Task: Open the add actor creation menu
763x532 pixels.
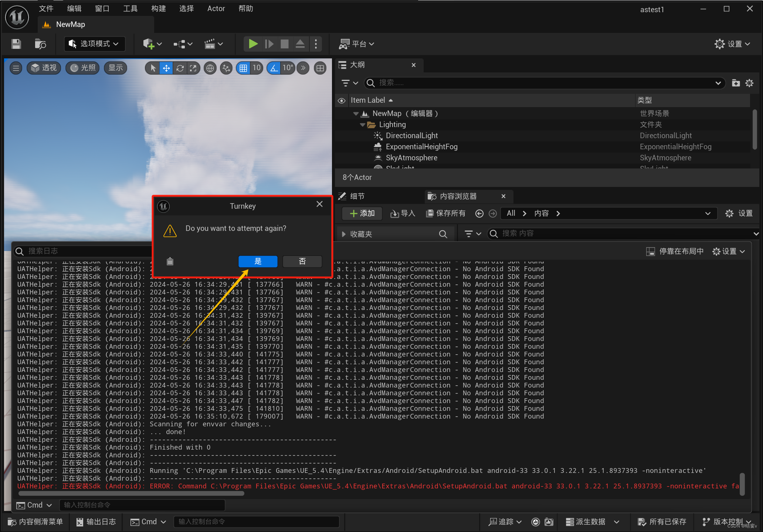Action: click(x=149, y=44)
